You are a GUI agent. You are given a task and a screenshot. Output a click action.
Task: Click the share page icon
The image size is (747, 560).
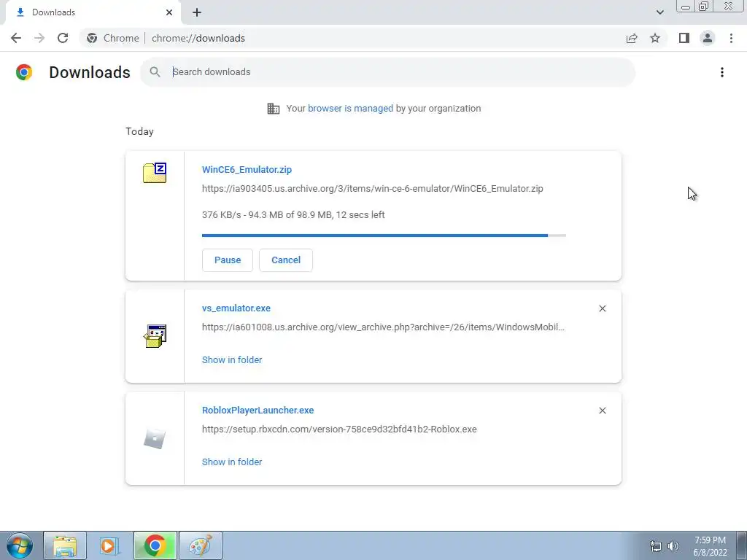pyautogui.click(x=632, y=38)
